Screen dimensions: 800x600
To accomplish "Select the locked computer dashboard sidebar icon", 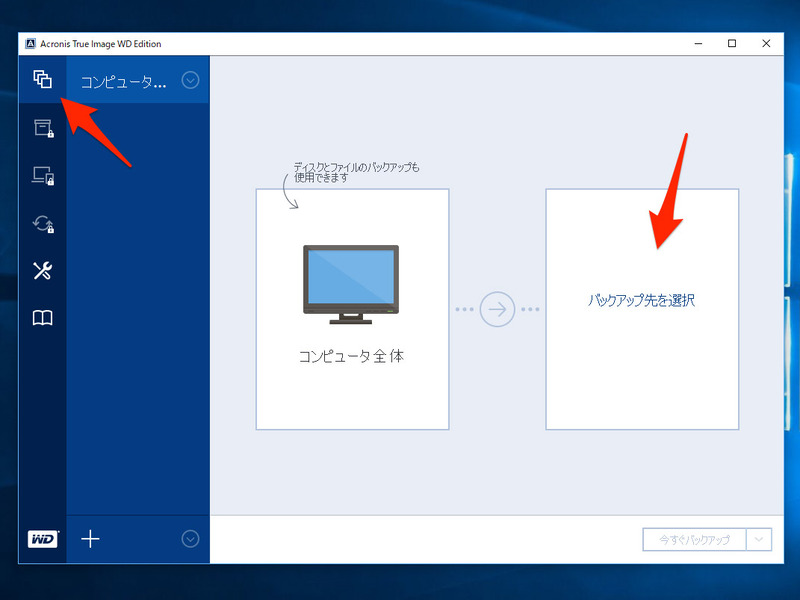I will [43, 176].
